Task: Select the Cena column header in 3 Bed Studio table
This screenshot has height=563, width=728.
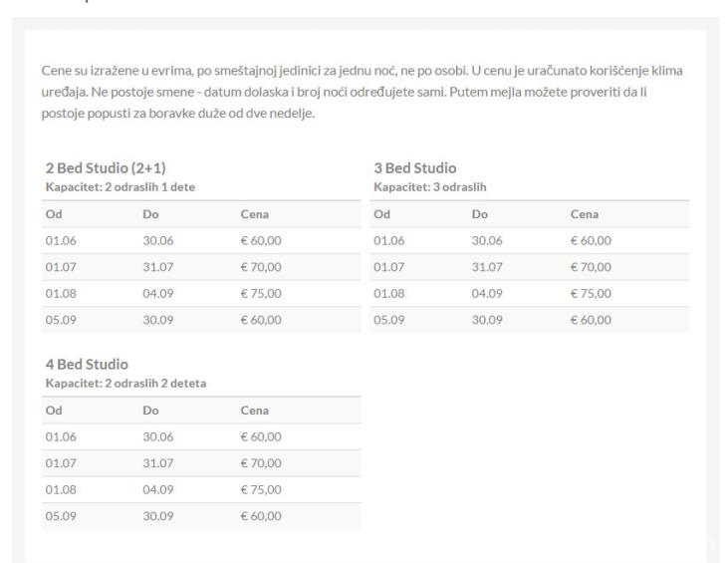Action: pos(584,214)
